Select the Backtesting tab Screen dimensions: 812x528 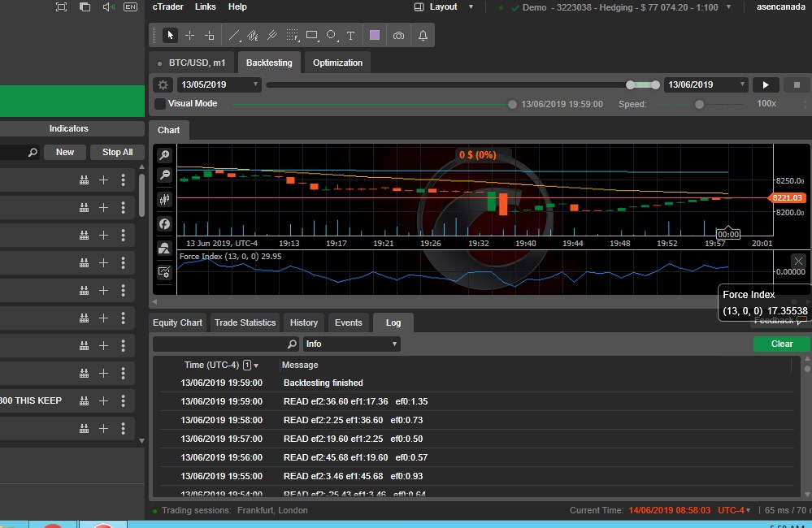[x=269, y=63]
